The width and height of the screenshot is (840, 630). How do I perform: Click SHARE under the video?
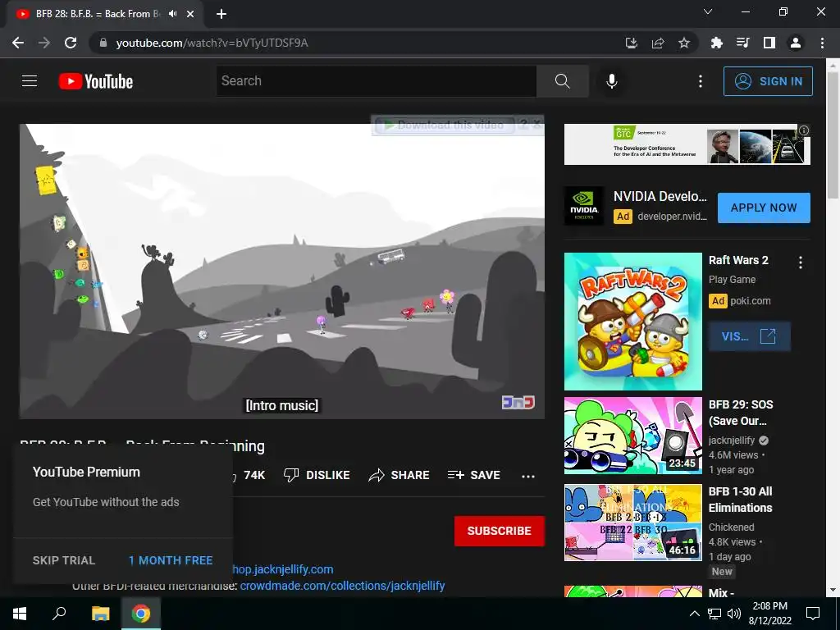(399, 475)
